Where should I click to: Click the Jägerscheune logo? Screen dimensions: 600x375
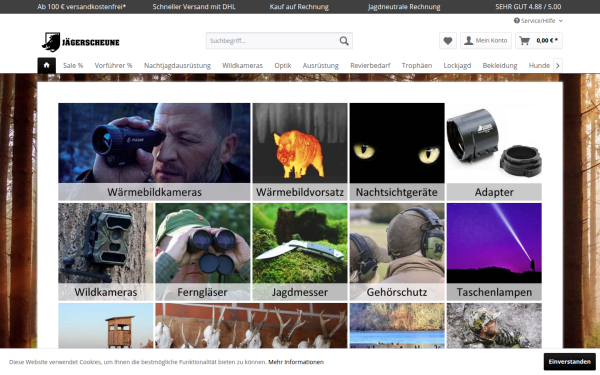[80, 42]
